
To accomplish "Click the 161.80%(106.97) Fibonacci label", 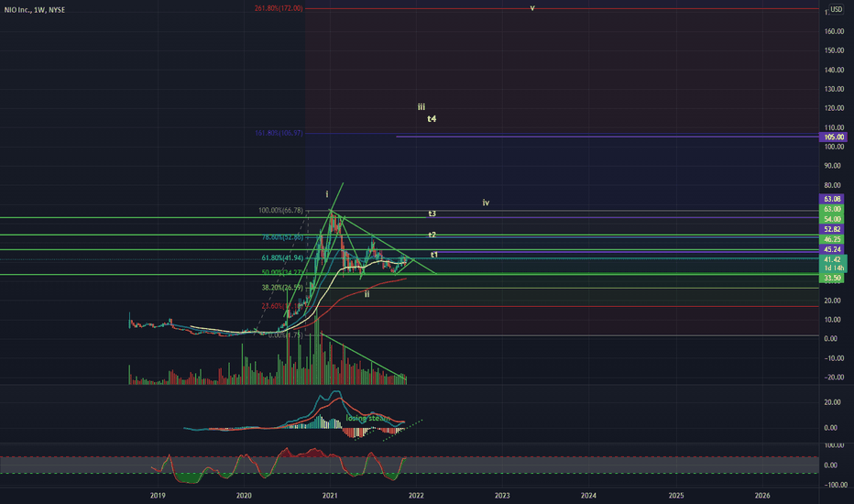I will coord(279,134).
